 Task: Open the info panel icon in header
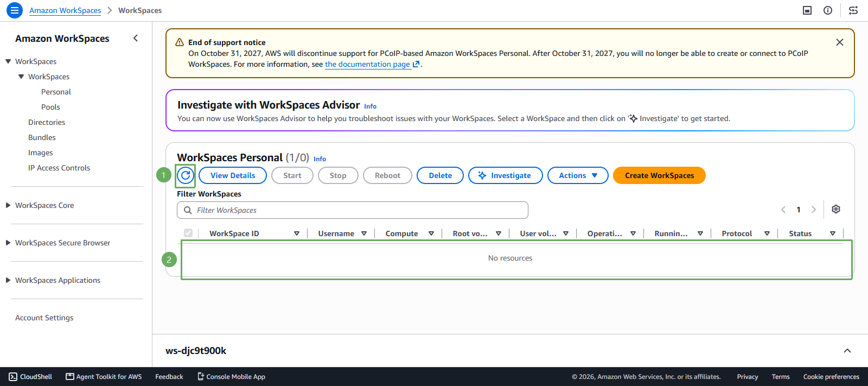coord(828,10)
